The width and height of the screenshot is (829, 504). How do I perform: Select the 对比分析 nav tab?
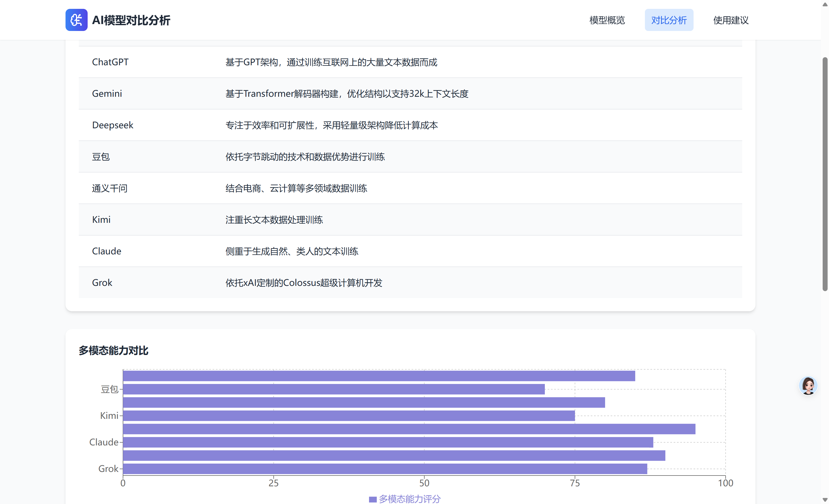point(668,20)
